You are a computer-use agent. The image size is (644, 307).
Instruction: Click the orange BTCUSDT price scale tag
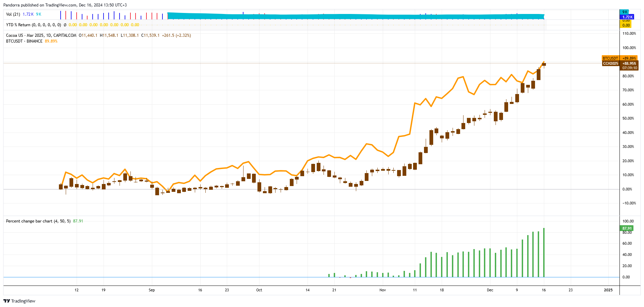coord(610,58)
